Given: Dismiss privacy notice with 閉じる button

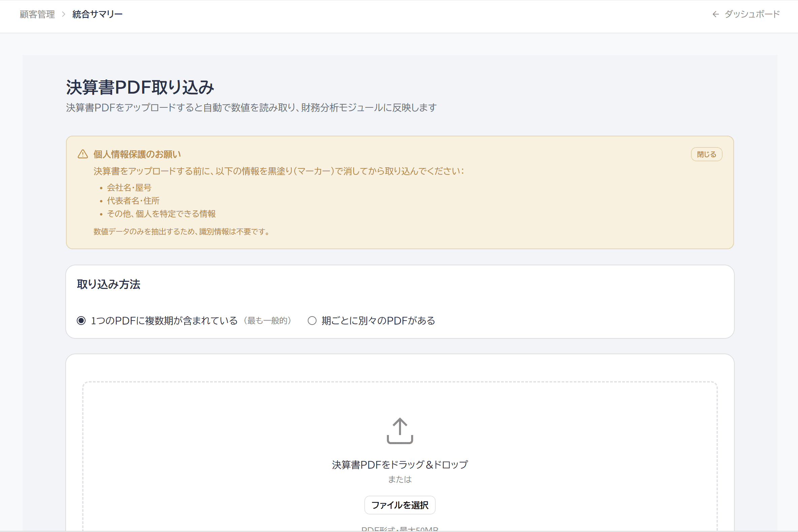Looking at the screenshot, I should click(x=706, y=154).
